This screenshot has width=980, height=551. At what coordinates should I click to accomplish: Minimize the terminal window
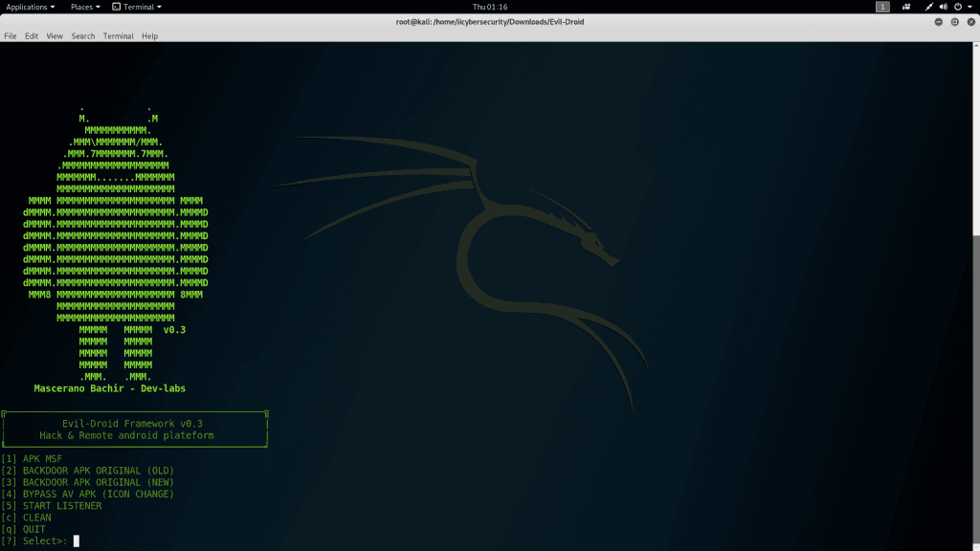tap(941, 22)
